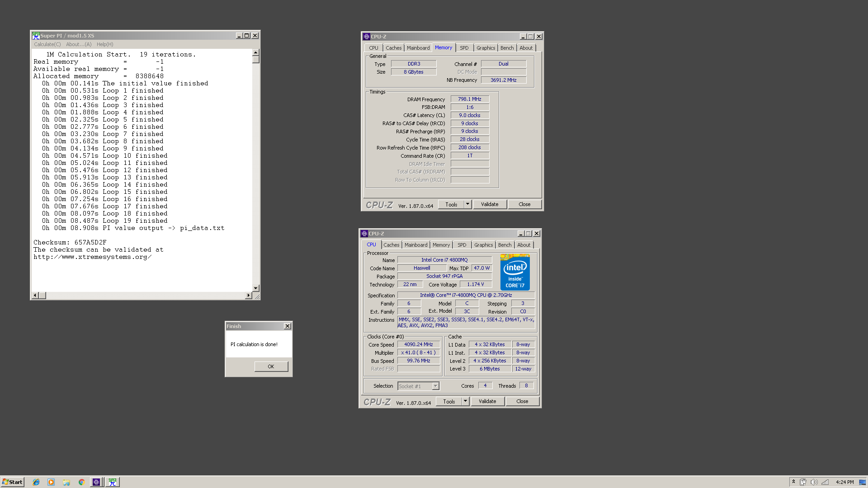Minimize the Super PI window
The image size is (868, 488).
coord(239,36)
